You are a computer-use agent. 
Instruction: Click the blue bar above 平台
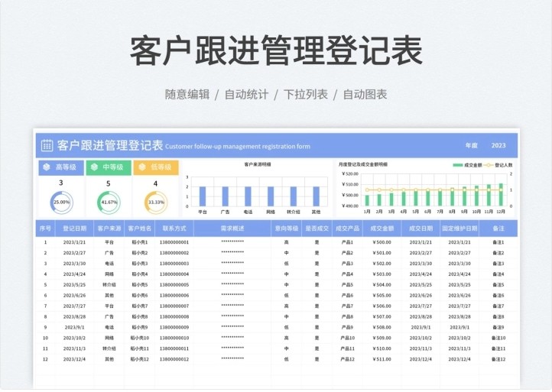203,196
